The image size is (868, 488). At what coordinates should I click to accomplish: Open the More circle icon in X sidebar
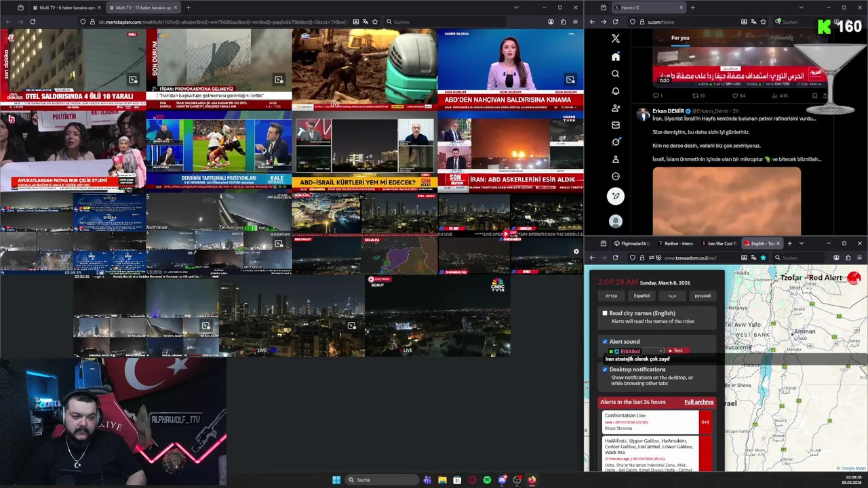pyautogui.click(x=616, y=176)
